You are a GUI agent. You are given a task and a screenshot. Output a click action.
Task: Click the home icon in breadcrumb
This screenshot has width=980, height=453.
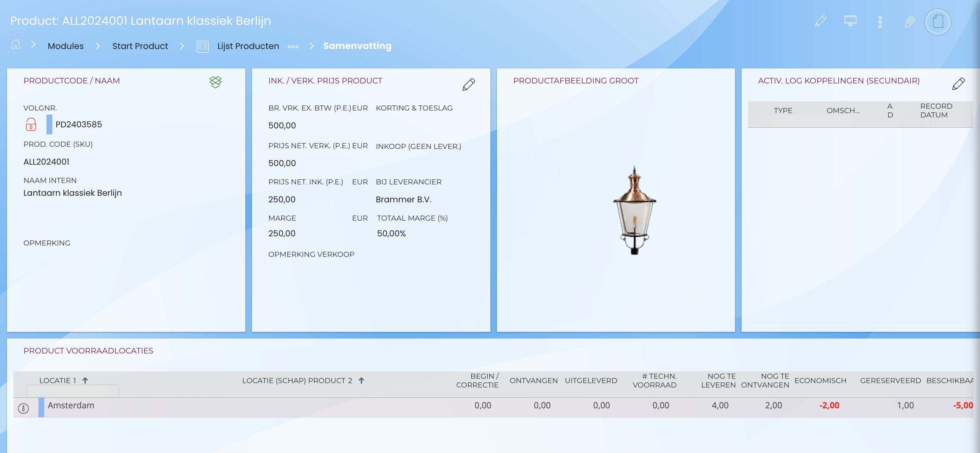tap(15, 45)
